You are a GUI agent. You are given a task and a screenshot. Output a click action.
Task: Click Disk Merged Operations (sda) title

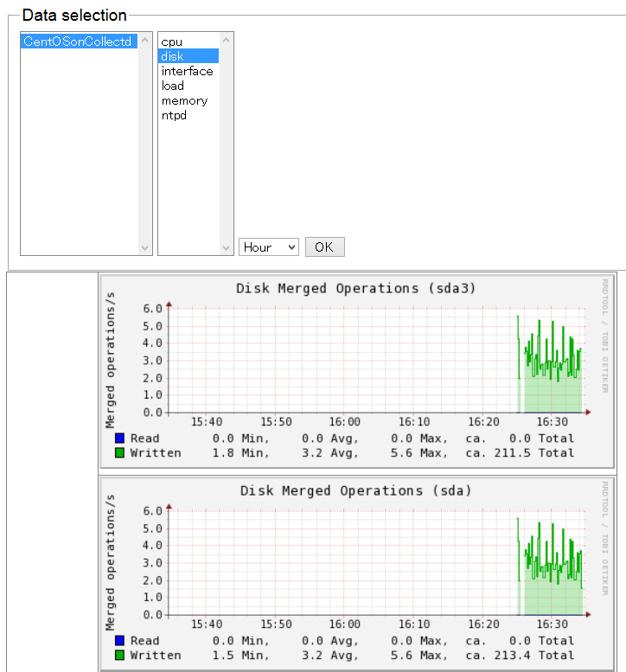(356, 490)
